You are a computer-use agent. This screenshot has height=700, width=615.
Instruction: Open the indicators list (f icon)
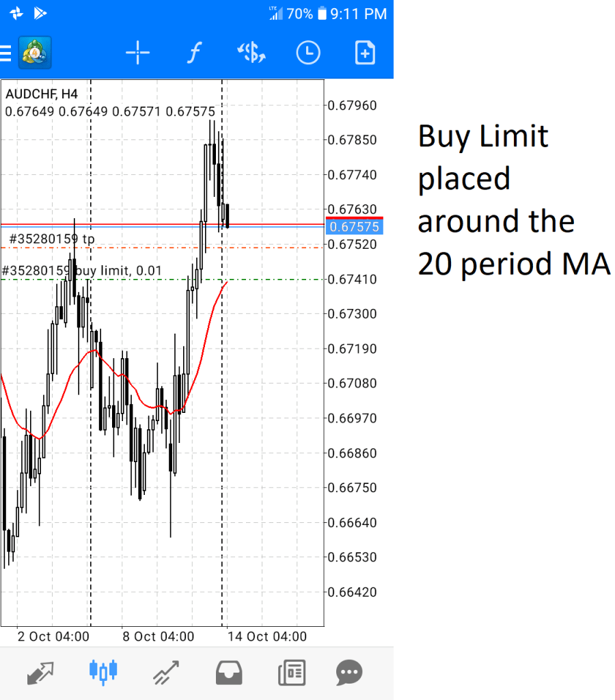tap(194, 53)
